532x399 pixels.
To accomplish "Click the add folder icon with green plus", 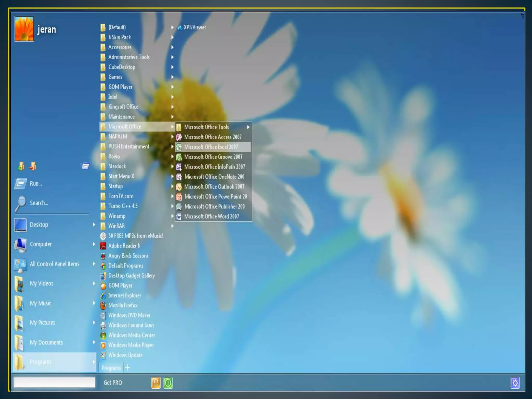I will click(x=21, y=166).
